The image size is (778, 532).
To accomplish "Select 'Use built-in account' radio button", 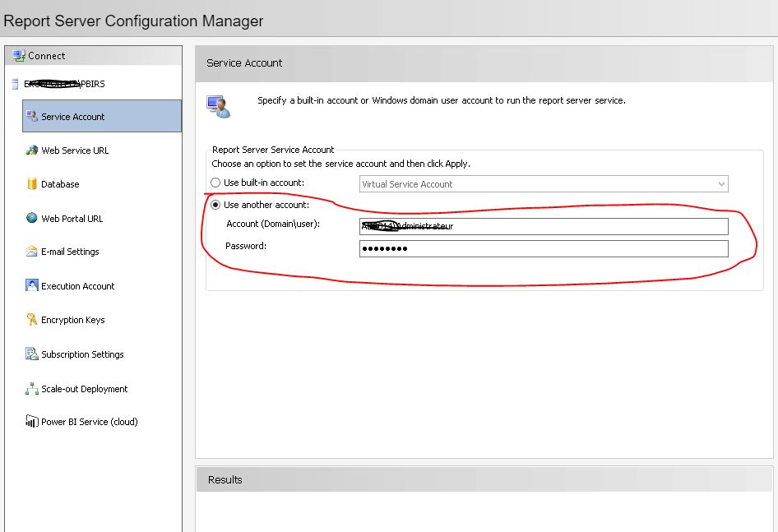I will coord(215,183).
